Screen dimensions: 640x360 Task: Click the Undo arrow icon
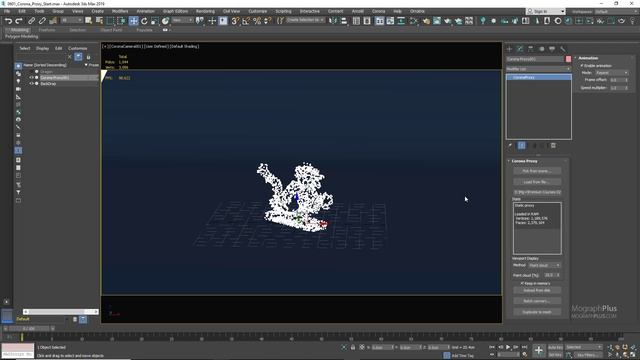point(8,21)
